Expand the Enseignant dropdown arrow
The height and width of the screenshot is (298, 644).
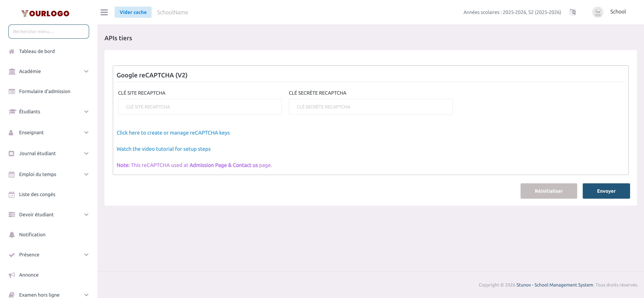coord(86,133)
